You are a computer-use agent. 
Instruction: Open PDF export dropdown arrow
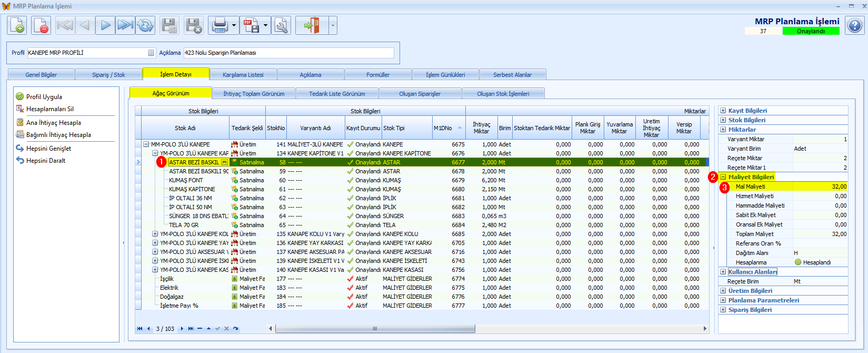pos(265,25)
